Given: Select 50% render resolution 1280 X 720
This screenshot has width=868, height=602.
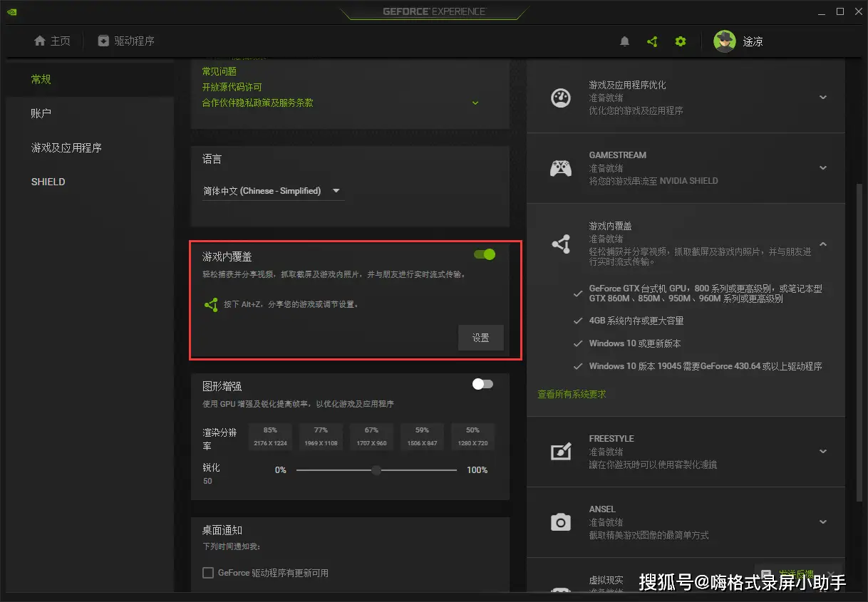Looking at the screenshot, I should click(x=472, y=436).
